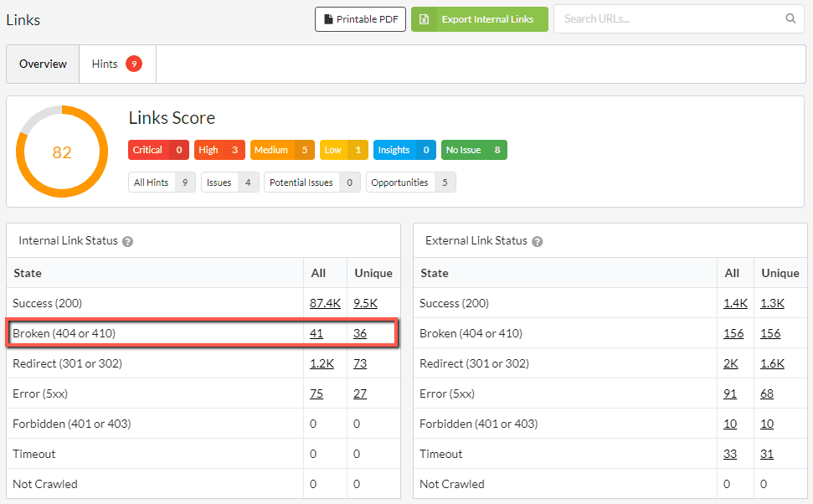This screenshot has width=813, height=504.
Task: Show Low severity hints
Action: (x=343, y=150)
